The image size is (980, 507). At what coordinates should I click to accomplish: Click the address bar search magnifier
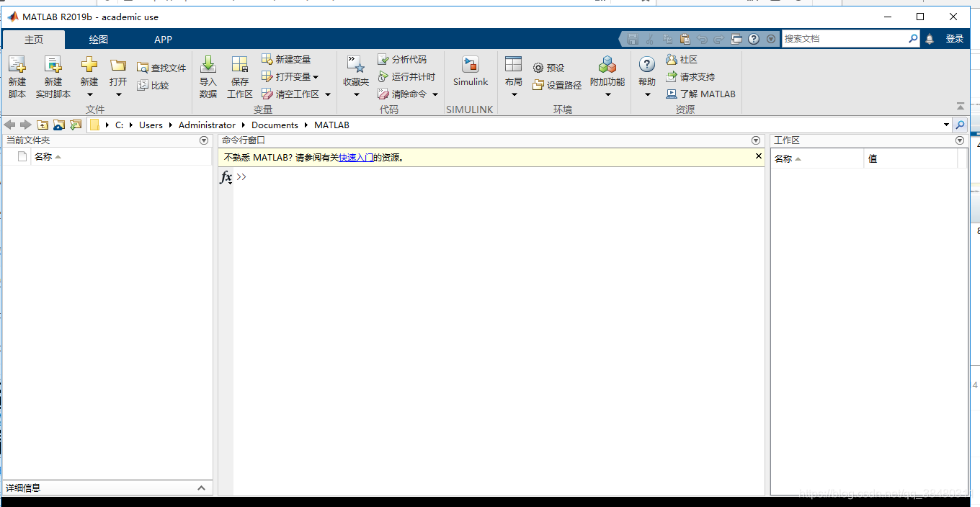click(960, 125)
